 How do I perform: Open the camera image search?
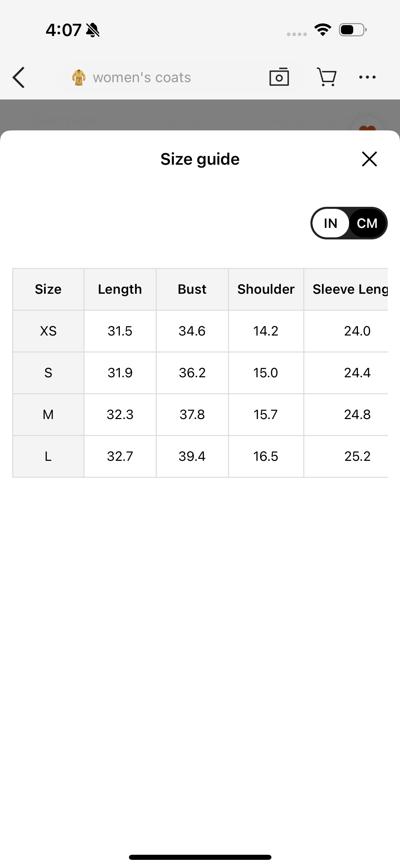(279, 77)
